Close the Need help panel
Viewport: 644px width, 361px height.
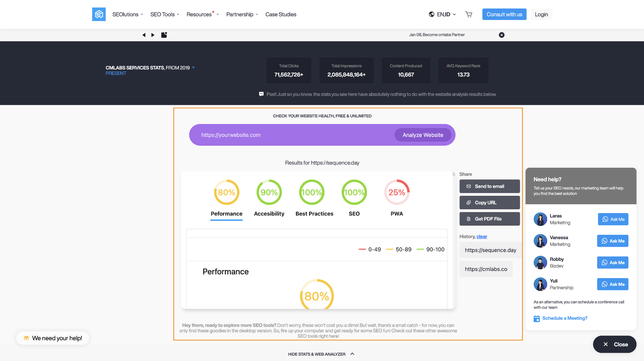615,344
